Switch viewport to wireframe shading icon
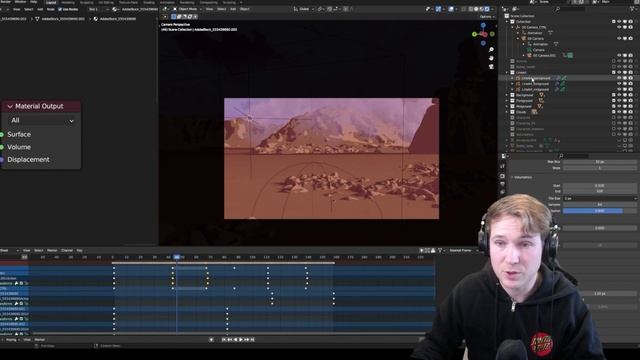 coord(471,9)
